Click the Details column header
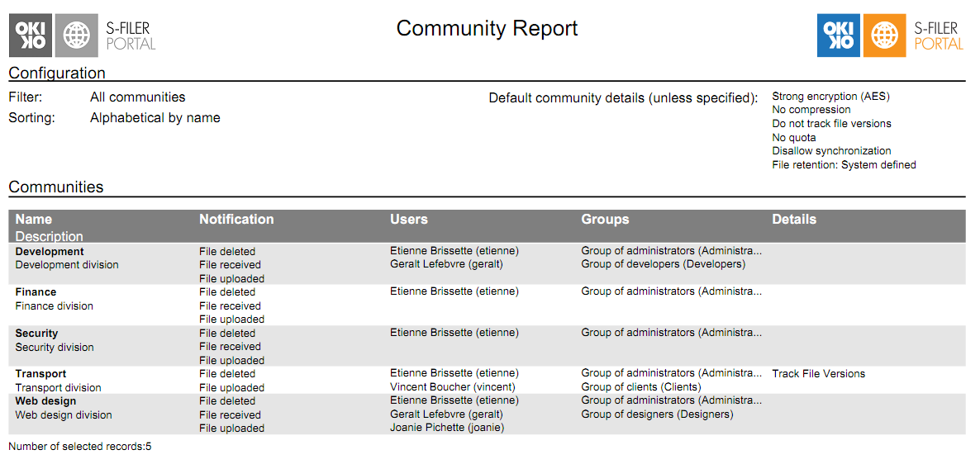 point(794,219)
